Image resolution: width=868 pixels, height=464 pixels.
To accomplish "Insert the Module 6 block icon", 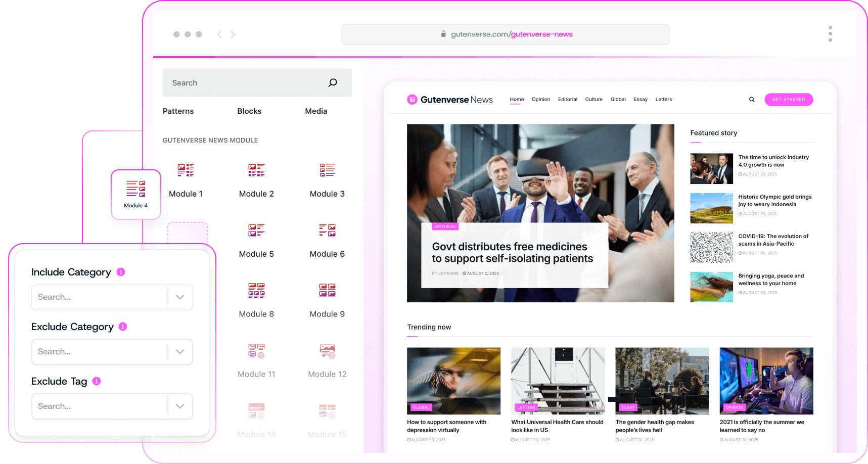I will point(327,230).
